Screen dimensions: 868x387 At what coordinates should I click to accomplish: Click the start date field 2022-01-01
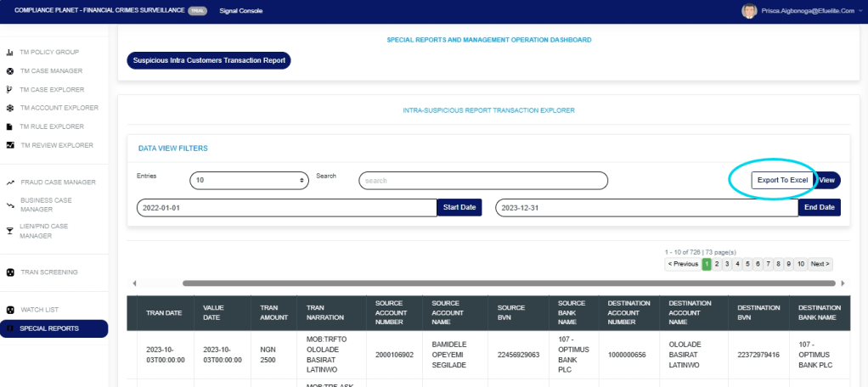pos(286,208)
